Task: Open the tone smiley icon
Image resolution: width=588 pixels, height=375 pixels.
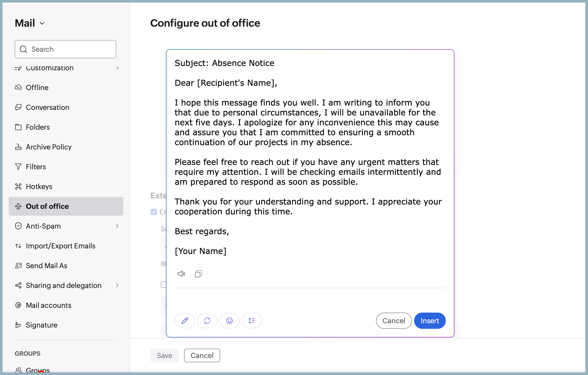Action: pyautogui.click(x=230, y=321)
